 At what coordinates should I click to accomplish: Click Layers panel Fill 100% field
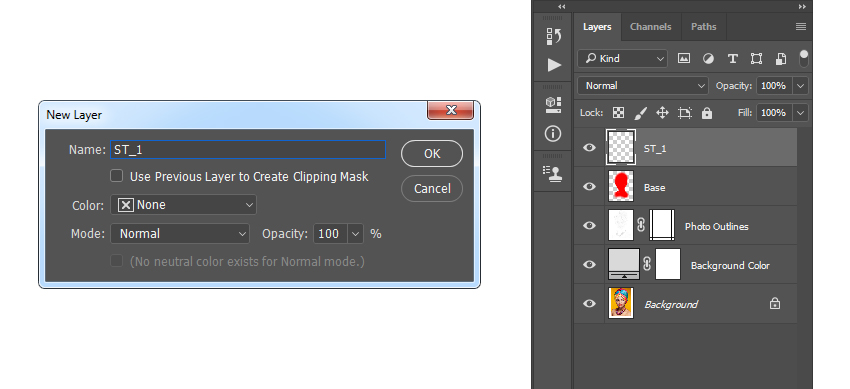(775, 113)
